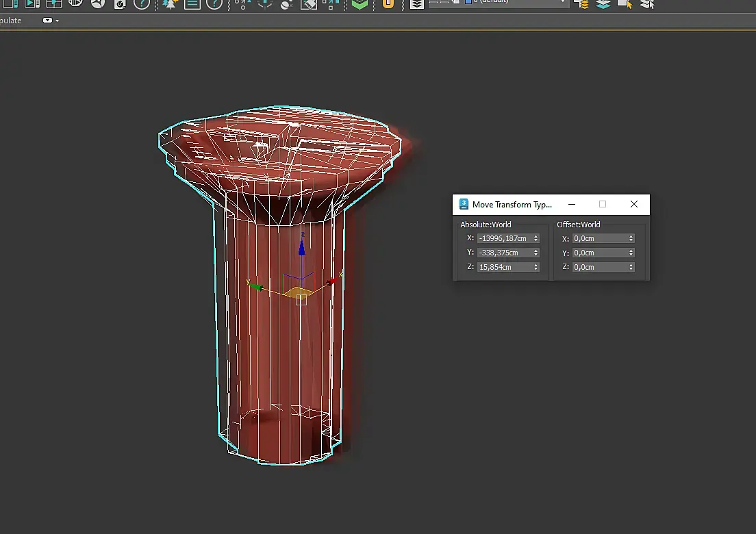Click the orange-highlighted layer stack icon

point(582,4)
